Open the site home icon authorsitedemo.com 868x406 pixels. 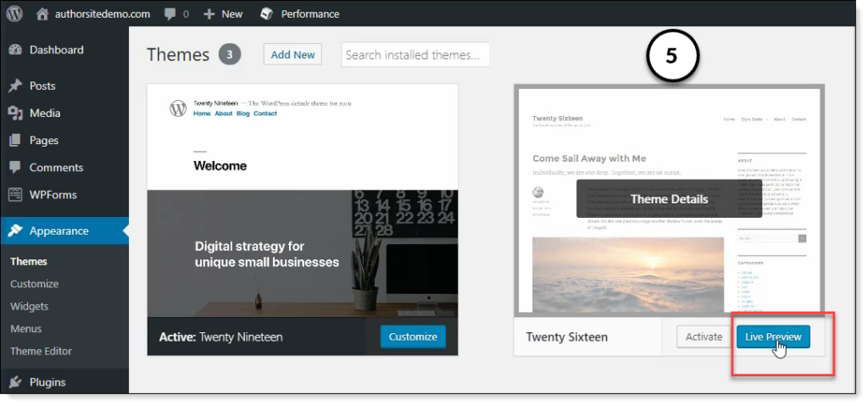point(43,14)
